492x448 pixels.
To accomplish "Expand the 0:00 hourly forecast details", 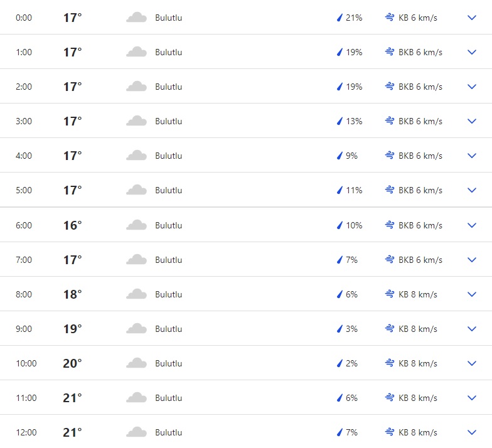I will [x=472, y=18].
